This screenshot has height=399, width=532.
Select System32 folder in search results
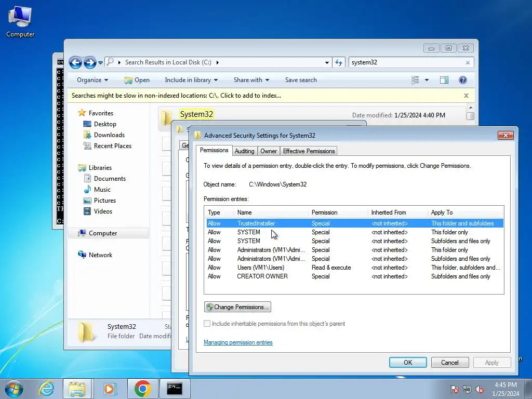[x=196, y=114]
